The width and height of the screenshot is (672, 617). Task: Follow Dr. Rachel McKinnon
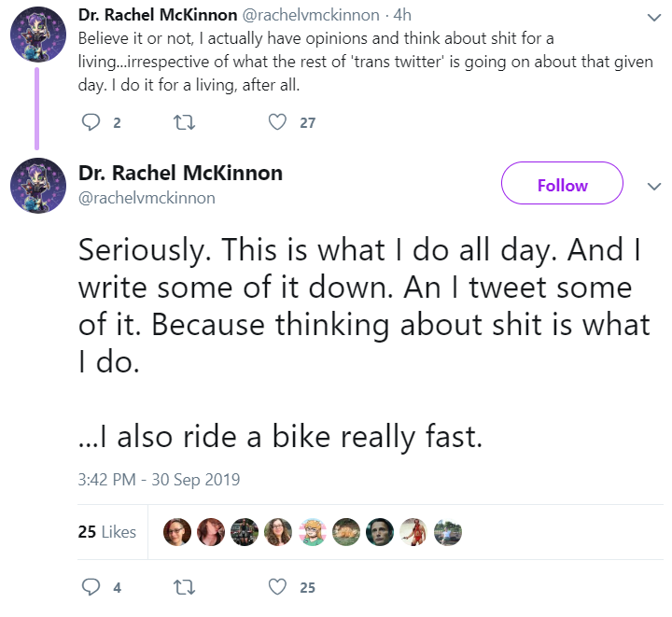[562, 183]
